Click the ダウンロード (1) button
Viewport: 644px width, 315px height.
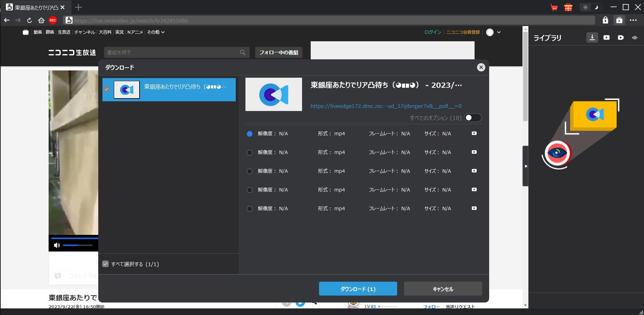358,289
